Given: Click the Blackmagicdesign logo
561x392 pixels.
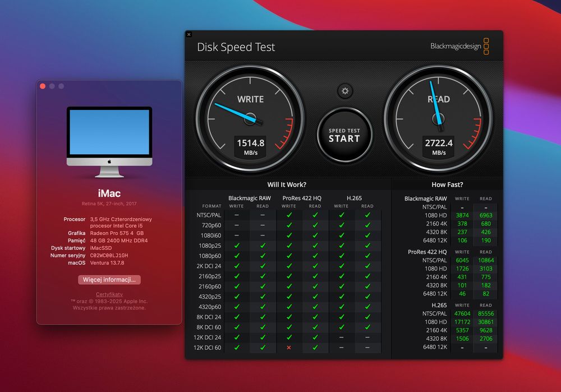Looking at the screenshot, I should [x=459, y=46].
